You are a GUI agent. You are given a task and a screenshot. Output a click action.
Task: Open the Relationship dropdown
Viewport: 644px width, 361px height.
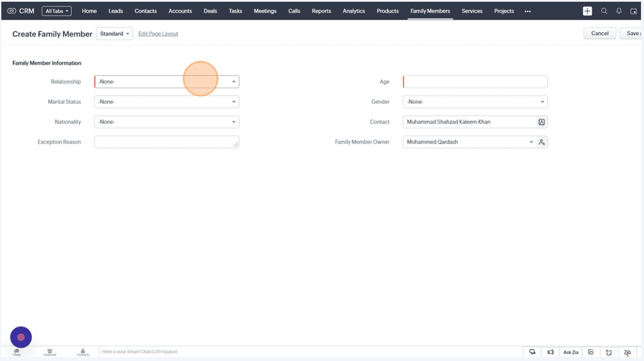[x=167, y=82]
